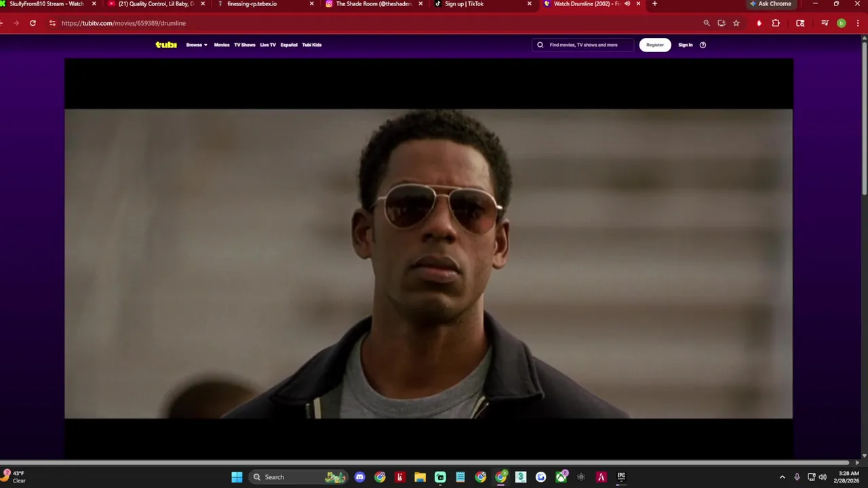Open the zoom magnifier icon in the address bar
Image resolution: width=868 pixels, height=488 pixels.
(x=707, y=23)
